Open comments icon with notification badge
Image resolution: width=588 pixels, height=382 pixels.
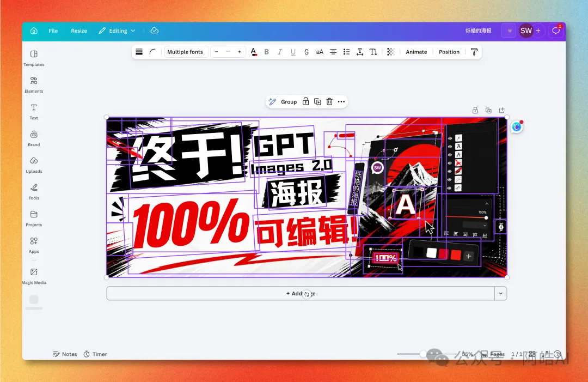coord(556,31)
